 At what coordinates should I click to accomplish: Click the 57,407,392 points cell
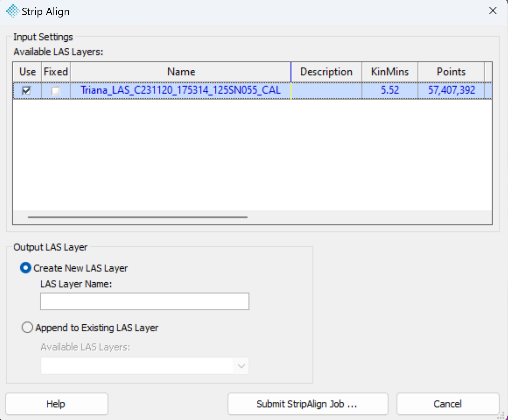click(x=451, y=90)
